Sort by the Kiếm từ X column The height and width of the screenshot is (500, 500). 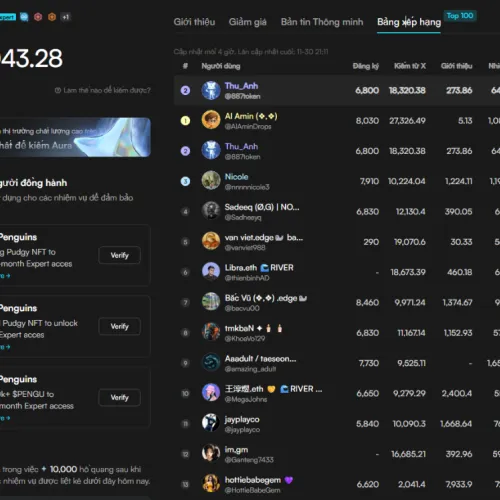coord(410,66)
